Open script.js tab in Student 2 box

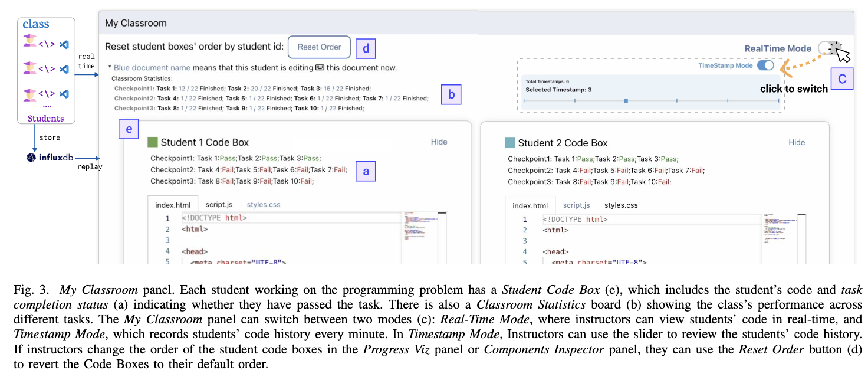point(576,205)
